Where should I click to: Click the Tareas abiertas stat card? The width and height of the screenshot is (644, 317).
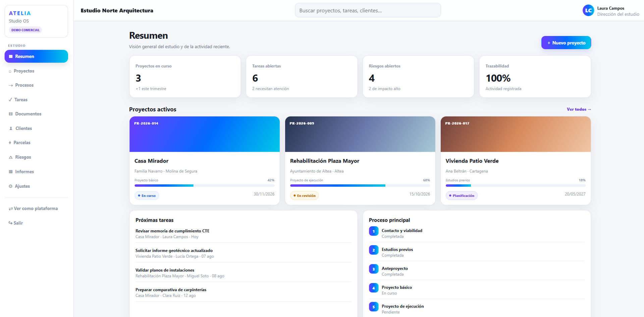[302, 77]
